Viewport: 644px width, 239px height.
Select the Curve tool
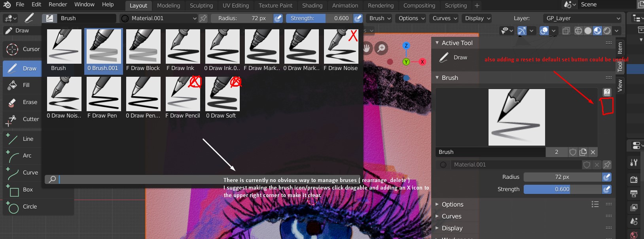pos(23,173)
